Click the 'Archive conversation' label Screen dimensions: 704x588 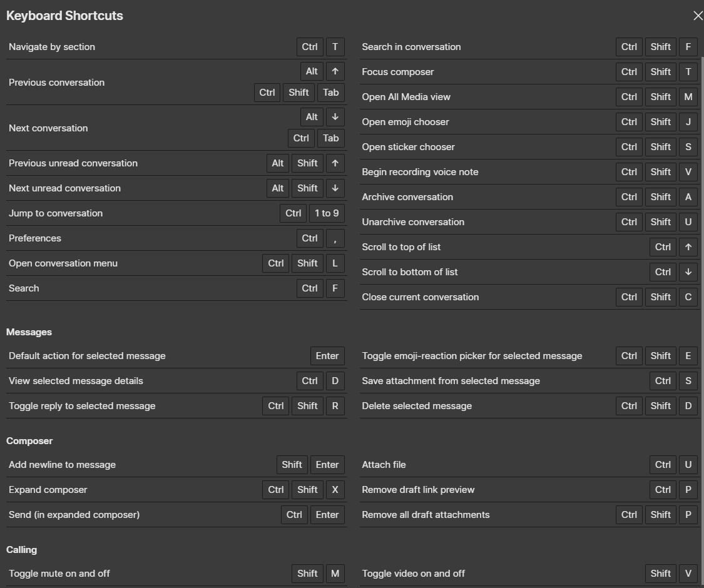click(x=407, y=197)
